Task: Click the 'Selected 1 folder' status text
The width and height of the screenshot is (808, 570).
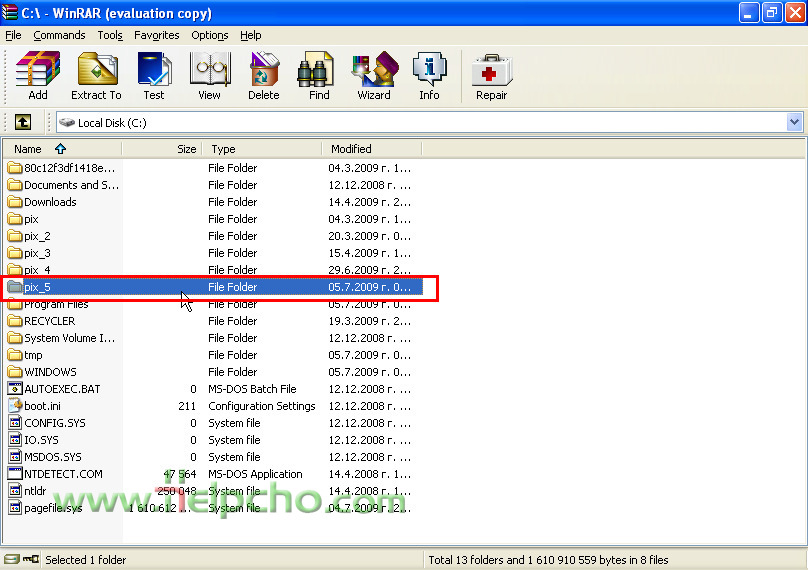Action: (86, 560)
